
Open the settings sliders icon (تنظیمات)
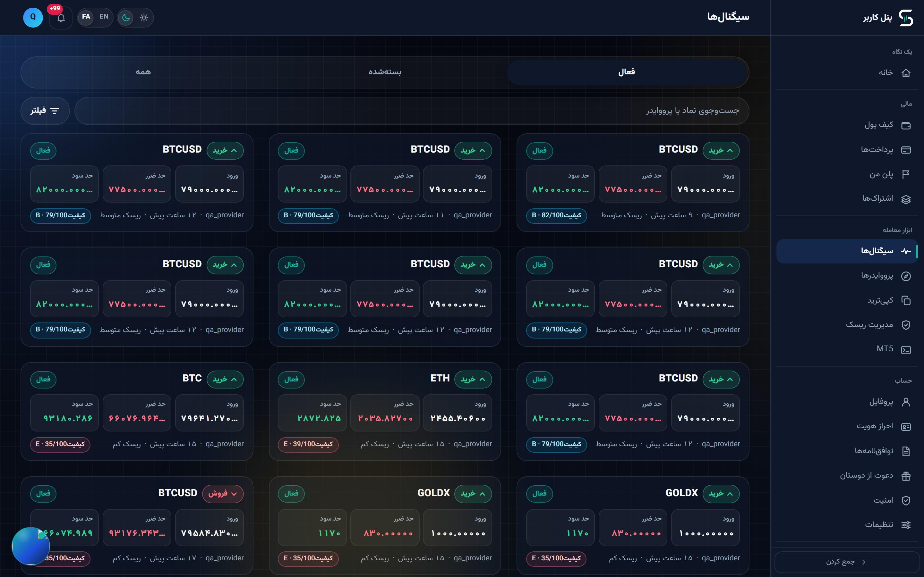[906, 525]
